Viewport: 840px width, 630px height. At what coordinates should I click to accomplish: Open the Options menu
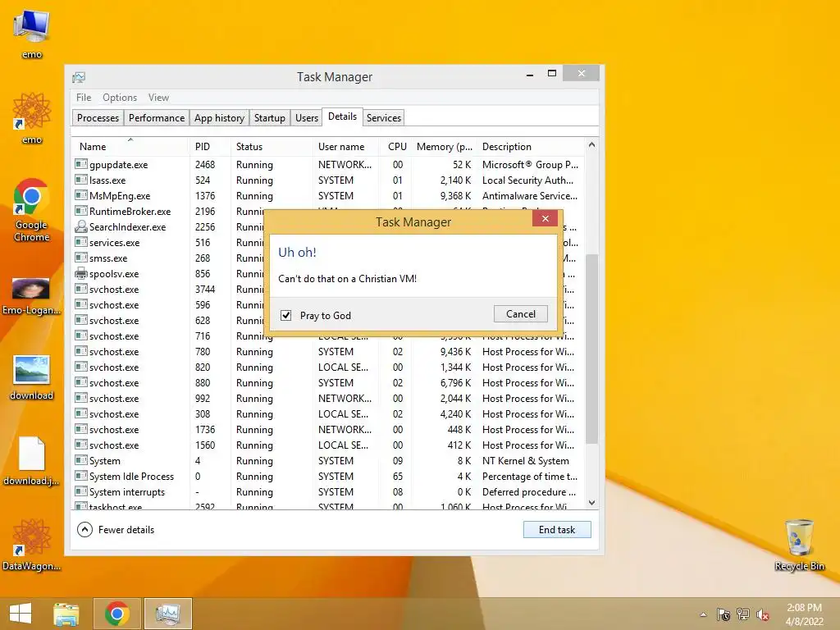pyautogui.click(x=120, y=98)
